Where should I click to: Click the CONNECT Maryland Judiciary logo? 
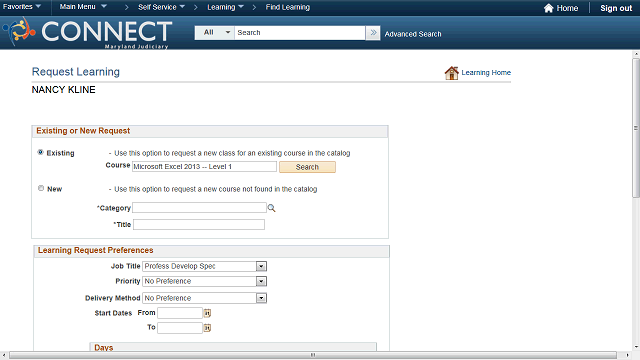[x=88, y=33]
